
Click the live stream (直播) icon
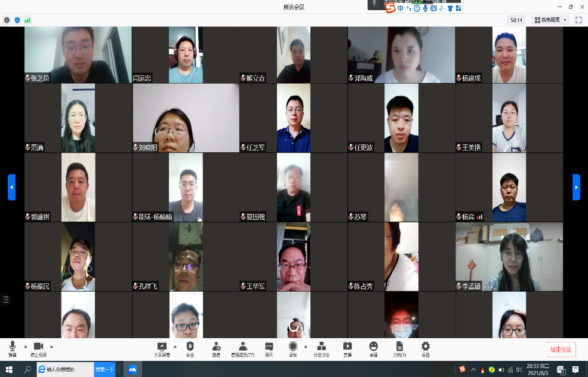click(347, 348)
